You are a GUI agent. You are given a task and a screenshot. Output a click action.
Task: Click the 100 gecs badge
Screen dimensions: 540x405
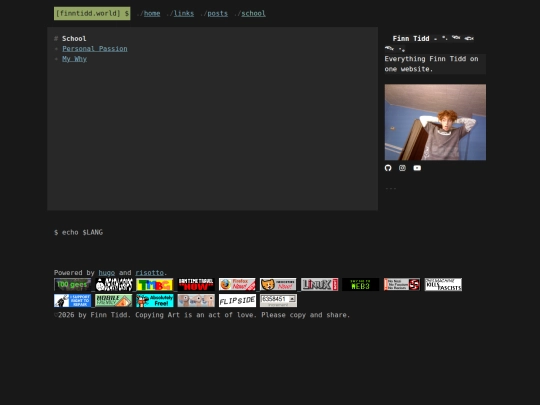[x=72, y=284]
